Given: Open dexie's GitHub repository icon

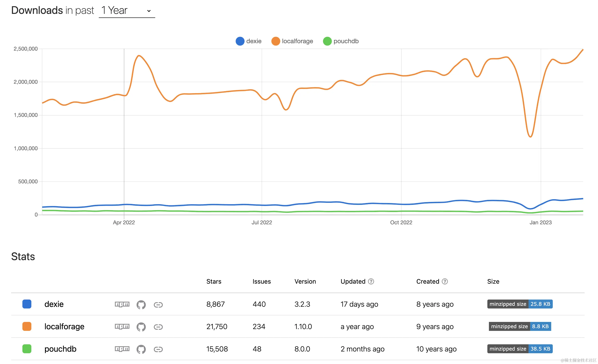Looking at the screenshot, I should (141, 305).
